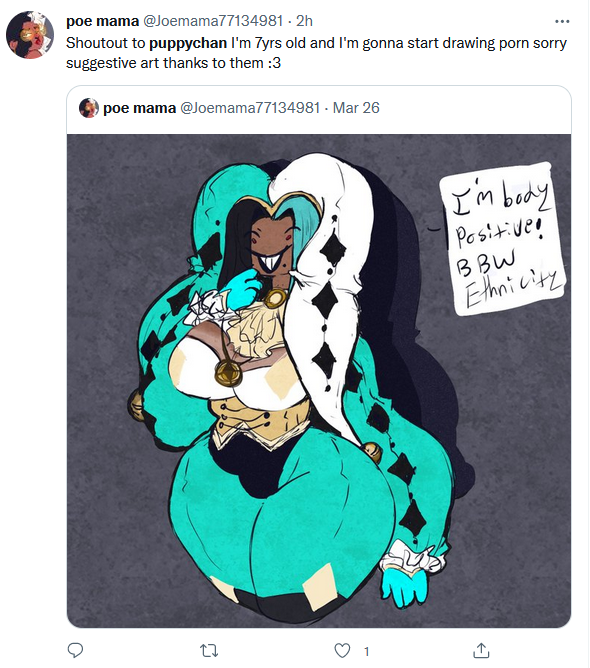The image size is (590, 668).
Task: Click the @Joemama77134981 handle in the quoted tweet
Action: (x=250, y=108)
